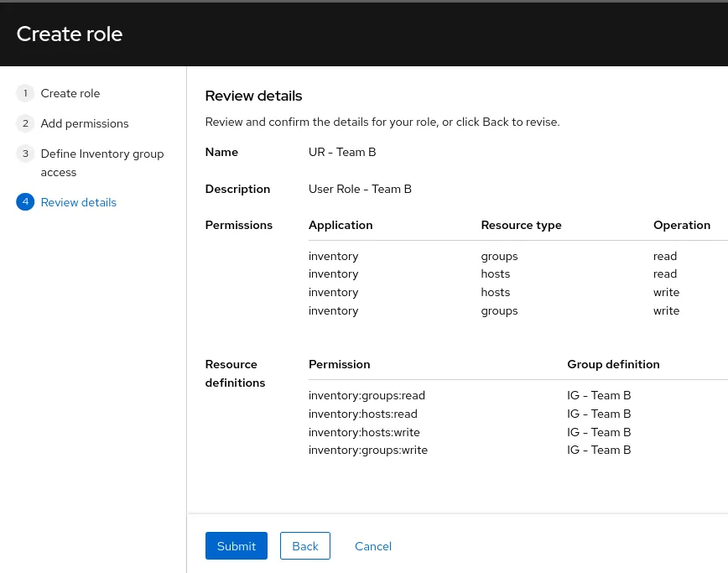Select the Review details step

[79, 202]
